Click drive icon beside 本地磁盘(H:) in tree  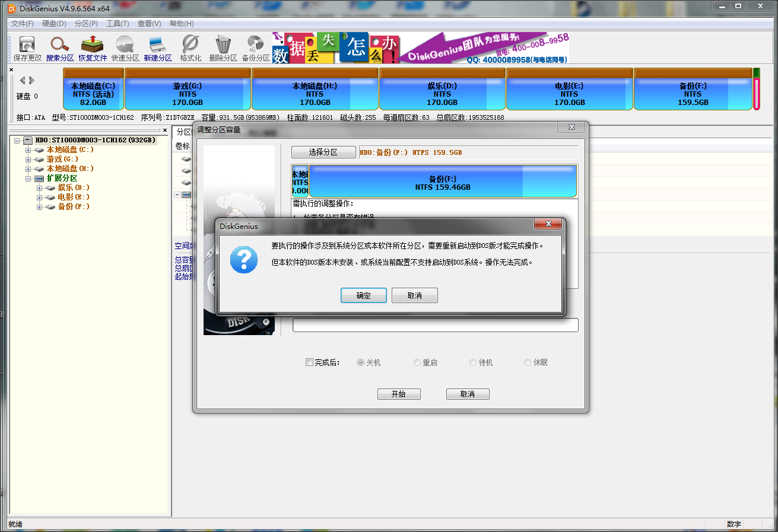pos(39,169)
